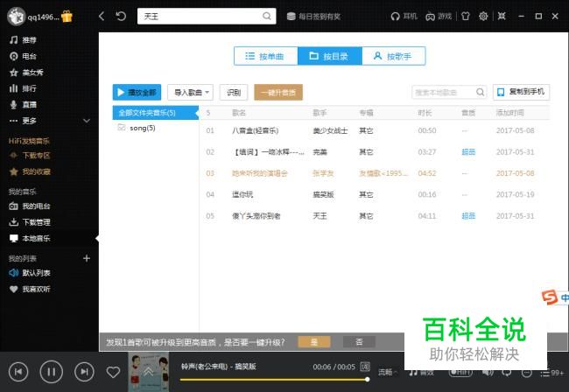Switch to the 按单曲 tab
569x392 pixels.
click(265, 56)
